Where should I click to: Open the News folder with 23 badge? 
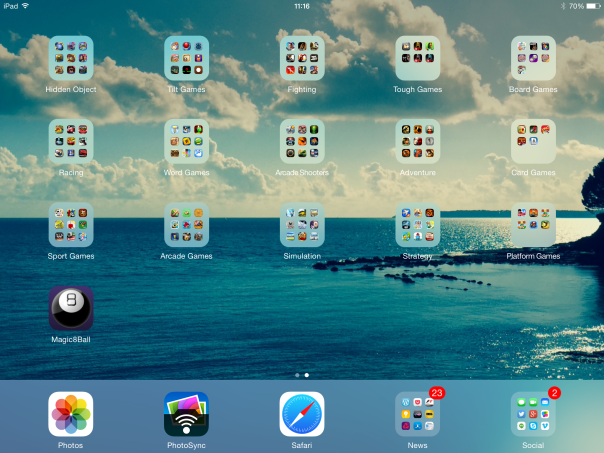417,413
